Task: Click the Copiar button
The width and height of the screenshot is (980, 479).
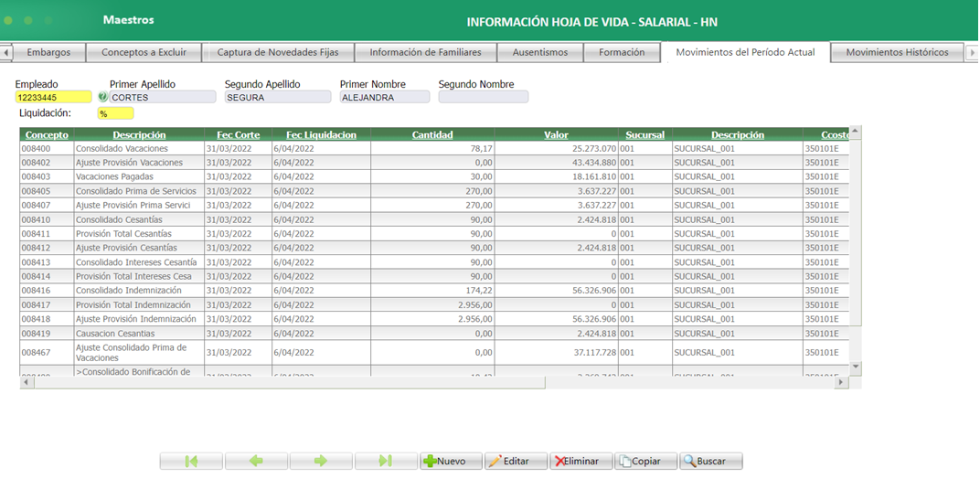Action: [x=646, y=461]
